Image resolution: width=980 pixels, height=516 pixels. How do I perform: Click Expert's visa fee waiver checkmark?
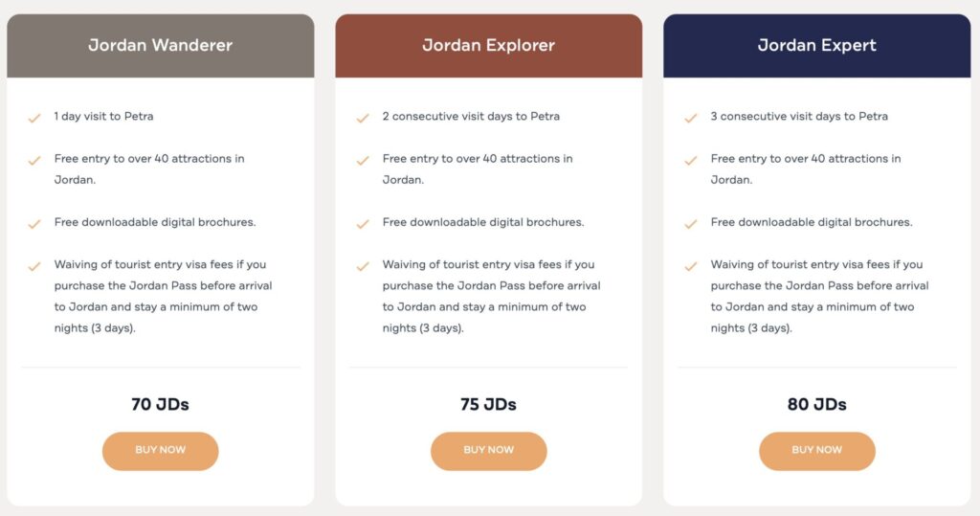(691, 266)
